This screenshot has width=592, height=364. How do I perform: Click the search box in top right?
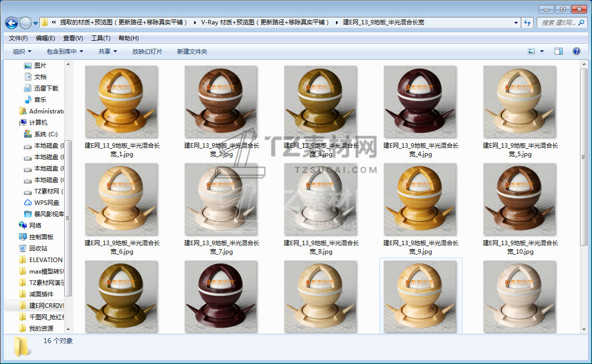558,23
